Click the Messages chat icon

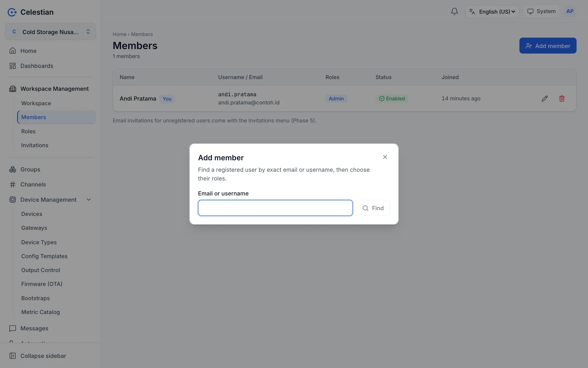pos(13,328)
